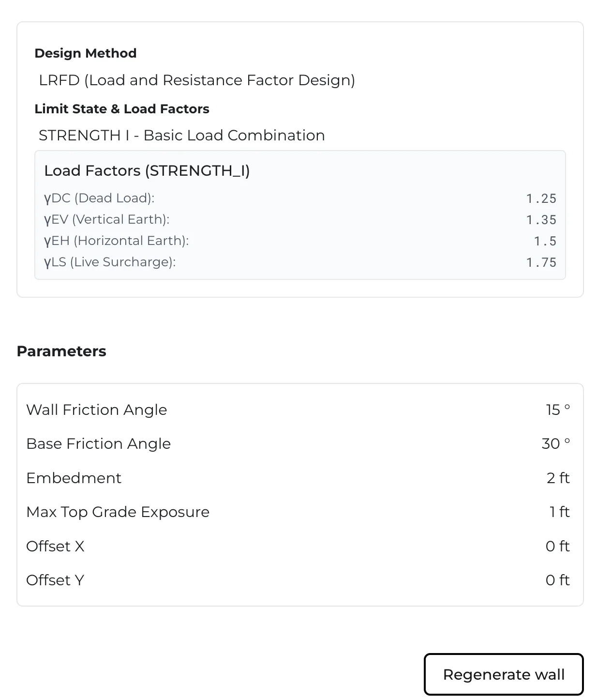597x700 pixels.
Task: Click the Max Top Grade Exposure value
Action: point(560,512)
